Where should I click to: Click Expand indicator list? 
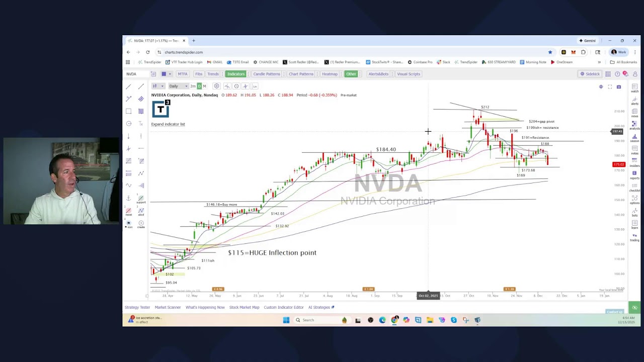click(168, 124)
